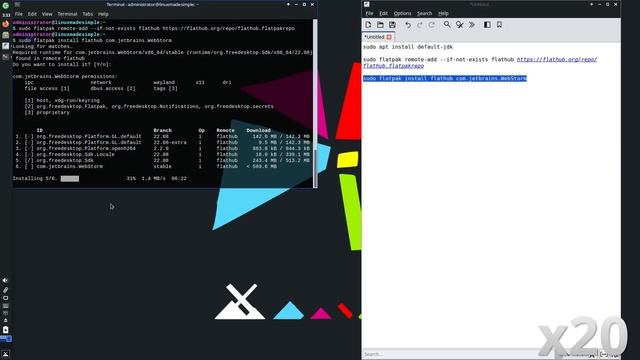
Task: Open the File menu in the text editor
Action: (369, 13)
